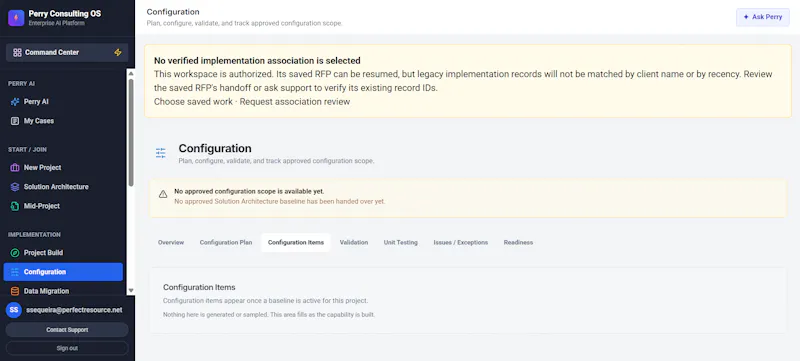
Task: Open Mid-Project section
Action: [63, 206]
